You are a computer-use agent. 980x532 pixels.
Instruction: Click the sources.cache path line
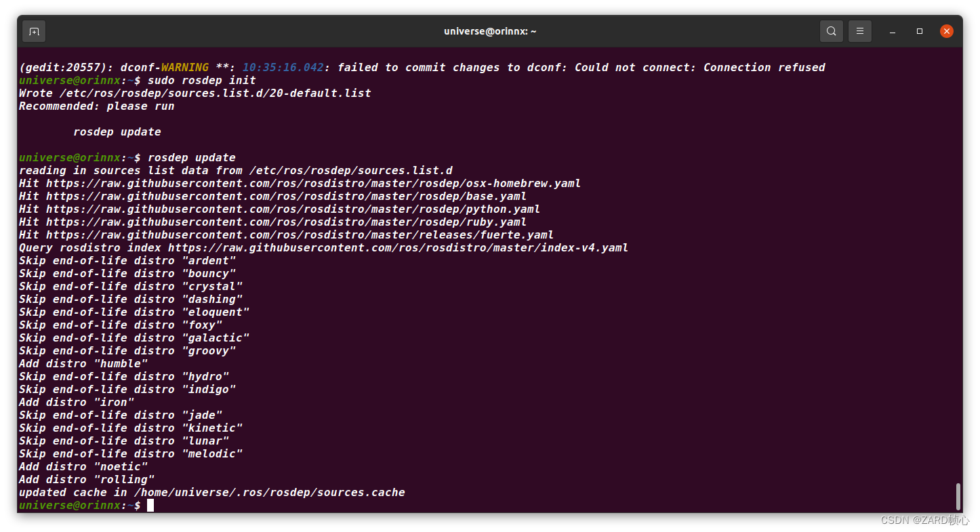(212, 493)
